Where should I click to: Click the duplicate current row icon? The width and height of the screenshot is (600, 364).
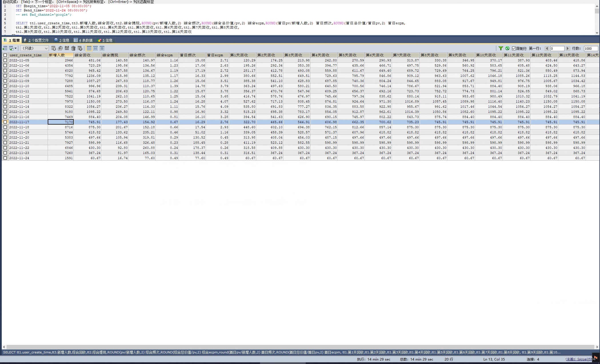[60, 48]
